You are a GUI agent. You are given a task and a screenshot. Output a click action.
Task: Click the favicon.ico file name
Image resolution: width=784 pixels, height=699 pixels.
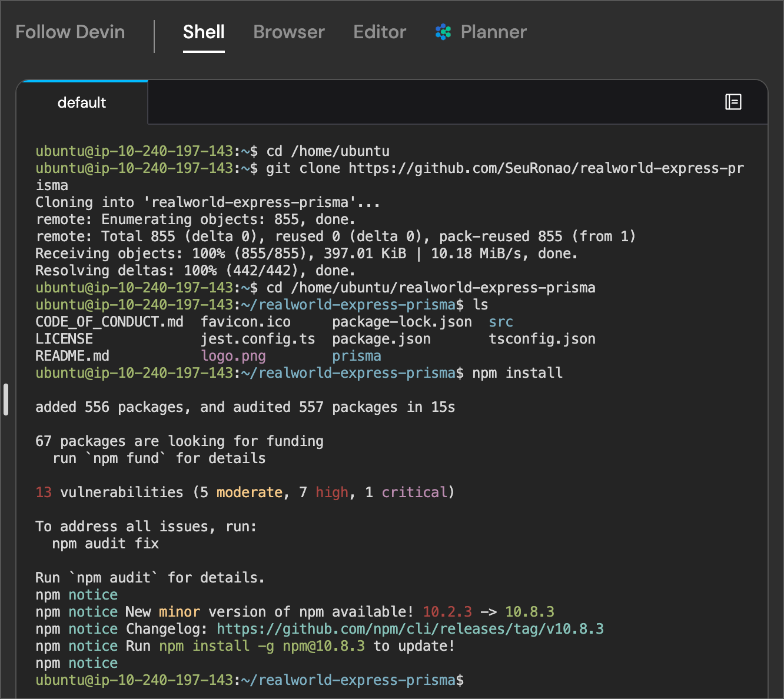coord(245,322)
